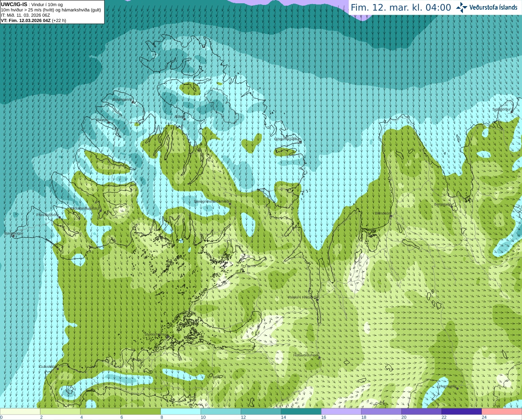The image size is (522, 420).
Task: Click the above-24 m/s pink legend swatch
Action: point(502,411)
